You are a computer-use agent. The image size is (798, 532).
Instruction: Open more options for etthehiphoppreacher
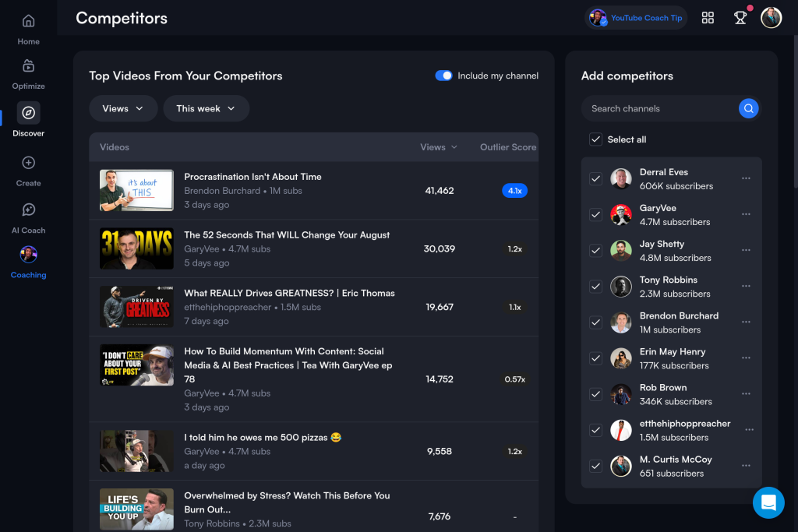[x=749, y=430]
